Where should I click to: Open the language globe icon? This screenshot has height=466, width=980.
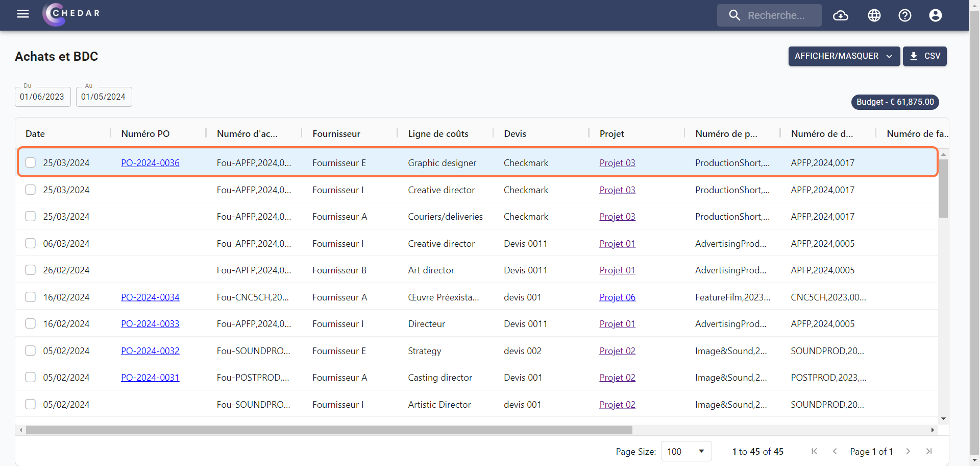pyautogui.click(x=874, y=15)
